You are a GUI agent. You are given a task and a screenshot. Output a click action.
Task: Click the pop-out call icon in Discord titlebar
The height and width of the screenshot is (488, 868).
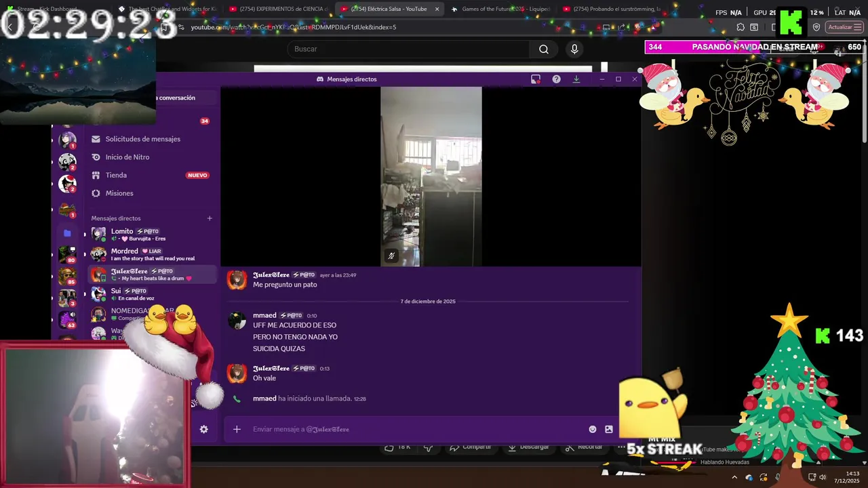[x=536, y=79]
